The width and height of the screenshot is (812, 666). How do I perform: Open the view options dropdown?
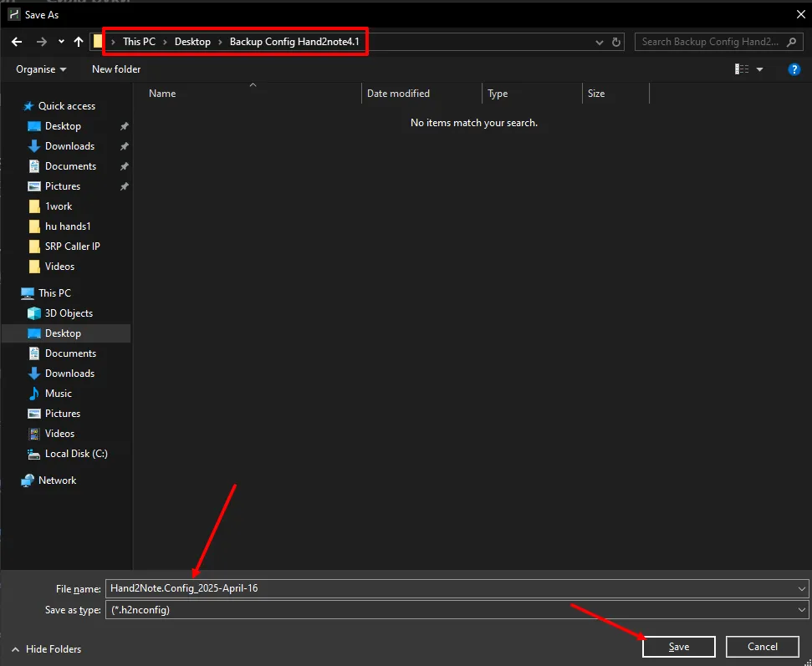(x=759, y=69)
